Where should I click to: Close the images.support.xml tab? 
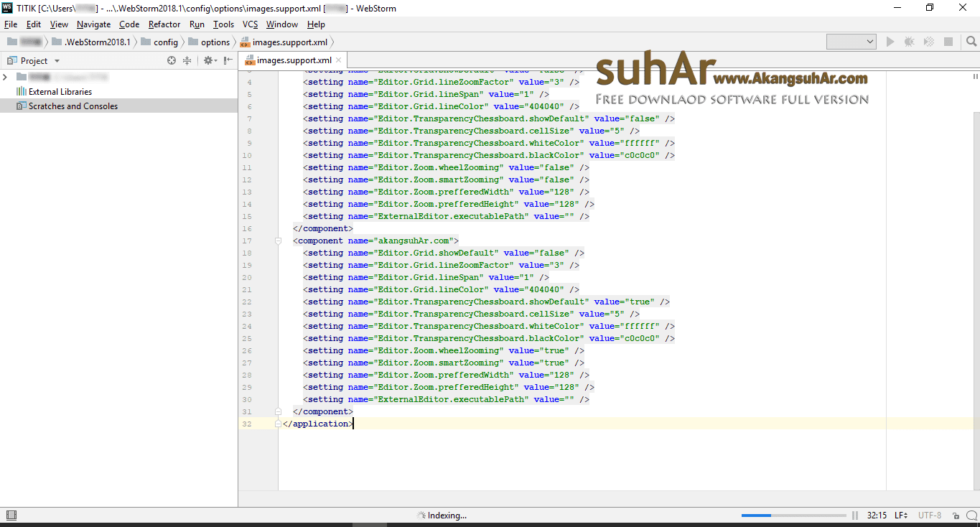(x=338, y=60)
